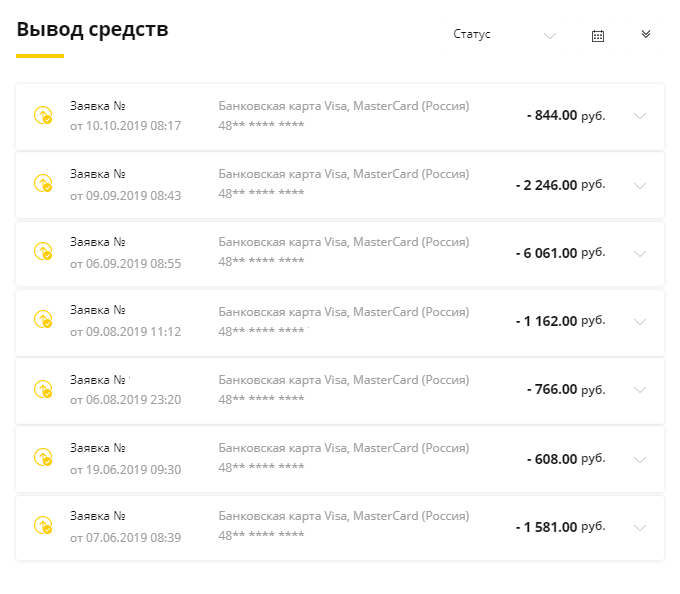Click the double-chevron expand all icon
Viewport: 680px width, 594px height.
(x=646, y=34)
